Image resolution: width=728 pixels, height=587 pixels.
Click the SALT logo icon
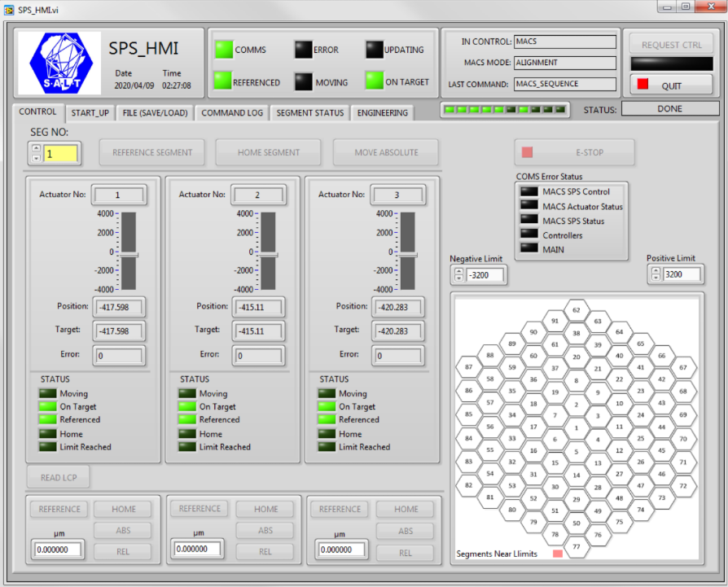(59, 63)
